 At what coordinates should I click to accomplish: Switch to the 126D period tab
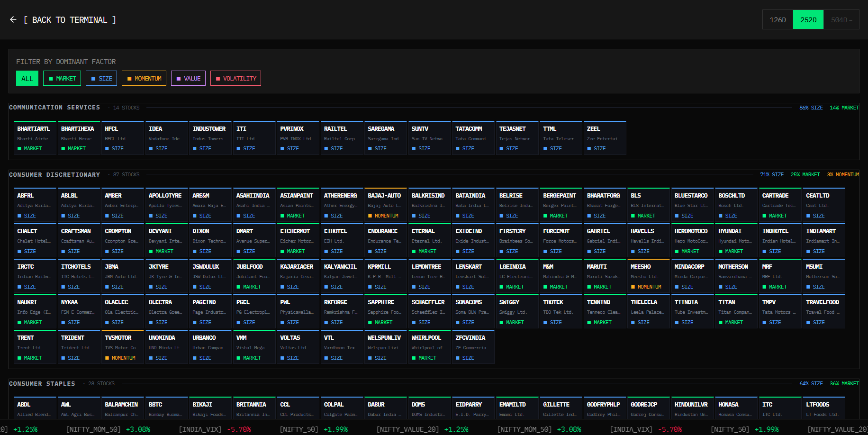[778, 19]
